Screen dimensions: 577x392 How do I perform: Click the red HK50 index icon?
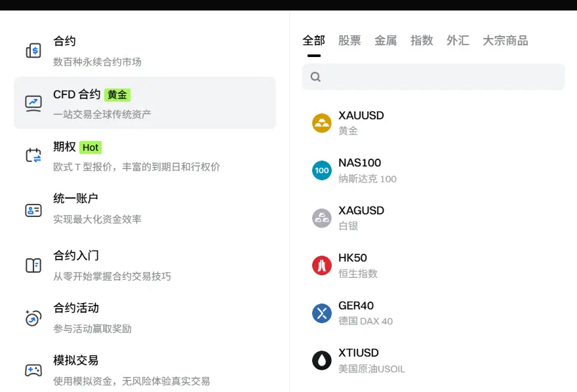click(322, 265)
